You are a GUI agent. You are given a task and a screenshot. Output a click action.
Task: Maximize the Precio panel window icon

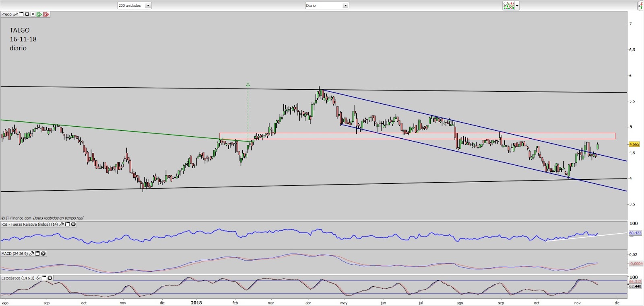(21, 14)
